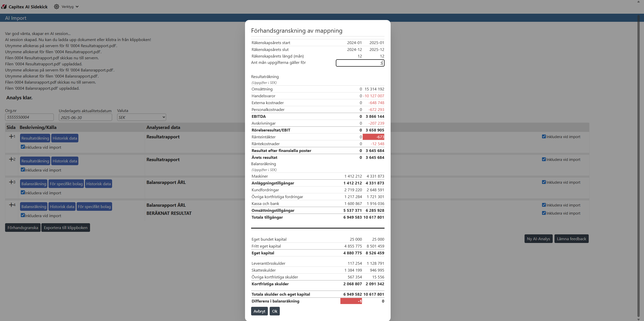The height and width of the screenshot is (321, 644).
Task: Click the Org.nr input field
Action: 29,117
